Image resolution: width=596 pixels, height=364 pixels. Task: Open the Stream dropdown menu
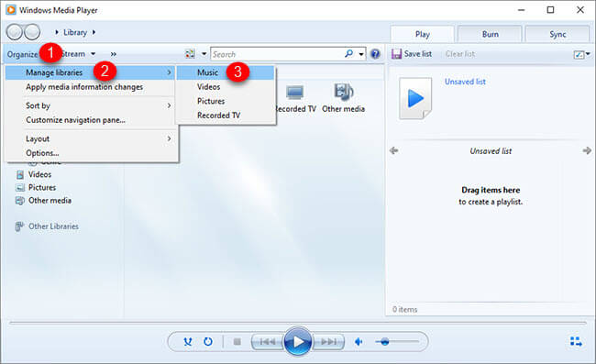[x=78, y=54]
